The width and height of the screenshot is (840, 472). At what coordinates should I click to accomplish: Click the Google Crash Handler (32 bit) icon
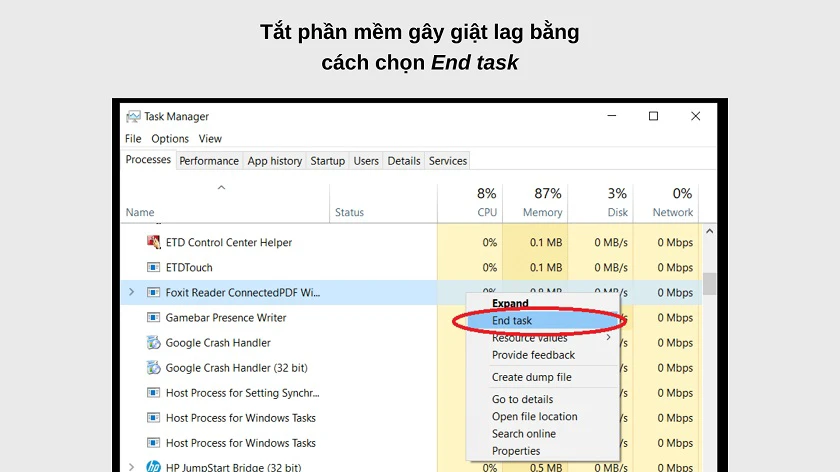pyautogui.click(x=153, y=368)
